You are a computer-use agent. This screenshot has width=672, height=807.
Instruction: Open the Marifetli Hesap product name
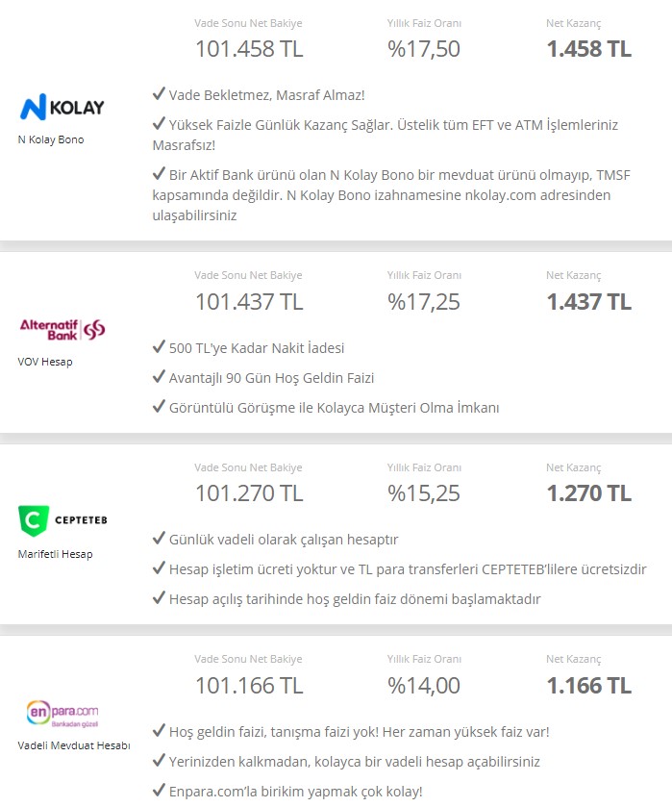55,554
